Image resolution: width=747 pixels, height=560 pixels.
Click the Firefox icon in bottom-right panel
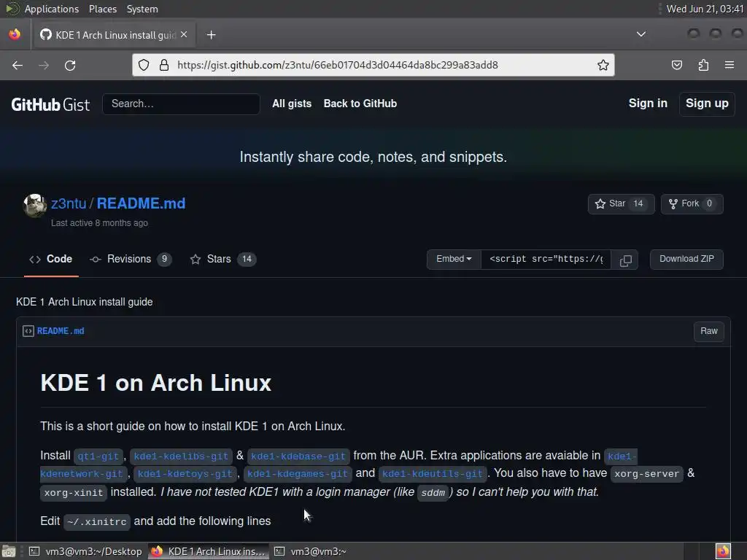coord(723,551)
